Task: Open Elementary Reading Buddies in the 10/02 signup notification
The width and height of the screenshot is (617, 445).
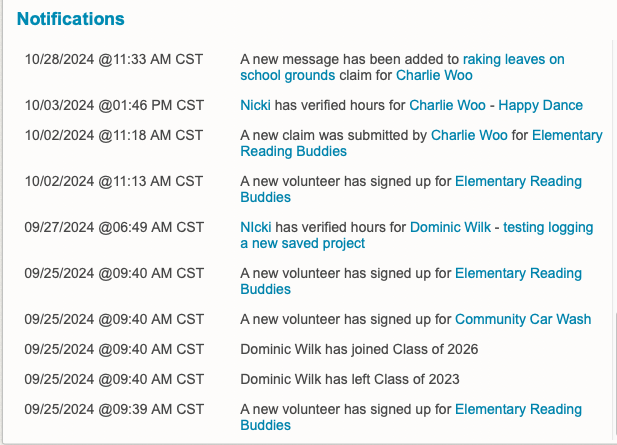Action: (518, 181)
